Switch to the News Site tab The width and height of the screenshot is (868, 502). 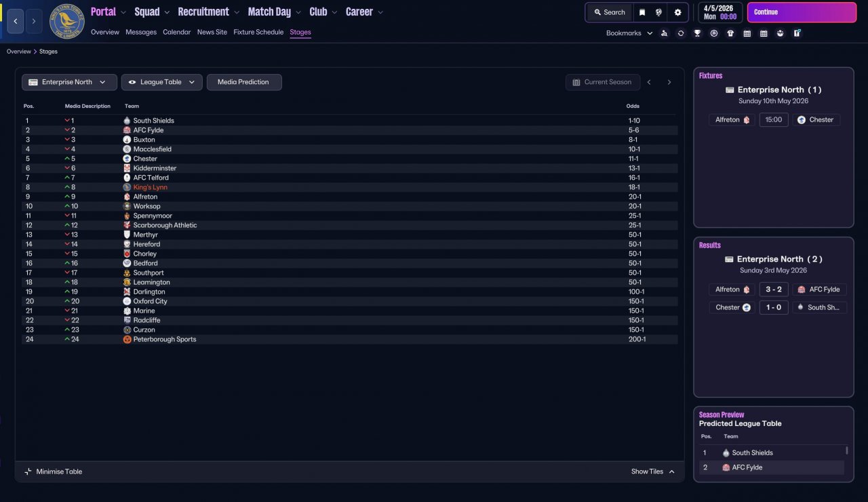tap(212, 32)
